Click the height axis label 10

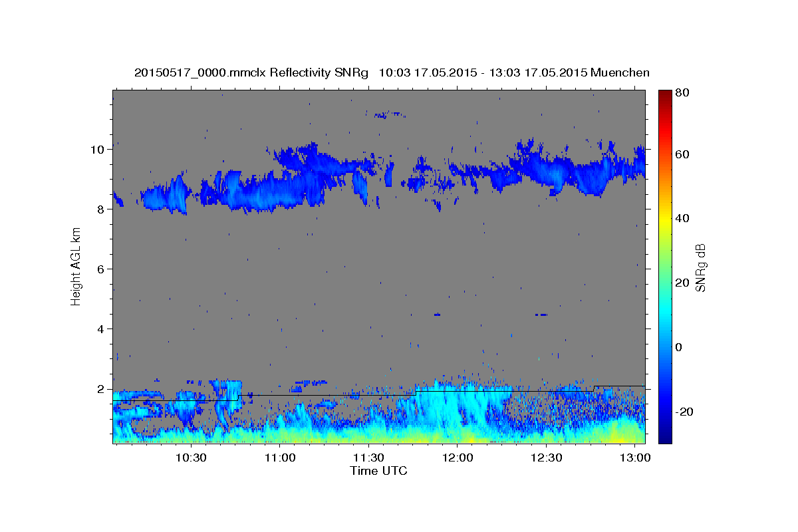[x=98, y=150]
